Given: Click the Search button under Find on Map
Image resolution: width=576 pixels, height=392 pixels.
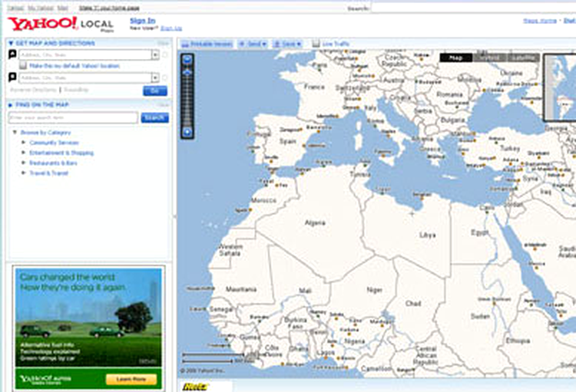Looking at the screenshot, I should 154,117.
